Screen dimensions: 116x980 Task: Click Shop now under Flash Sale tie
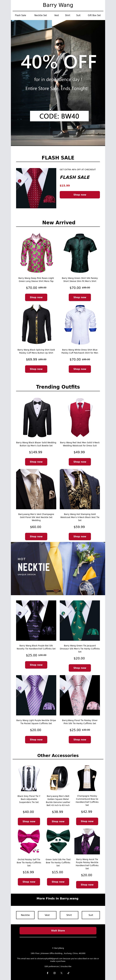tap(80, 194)
